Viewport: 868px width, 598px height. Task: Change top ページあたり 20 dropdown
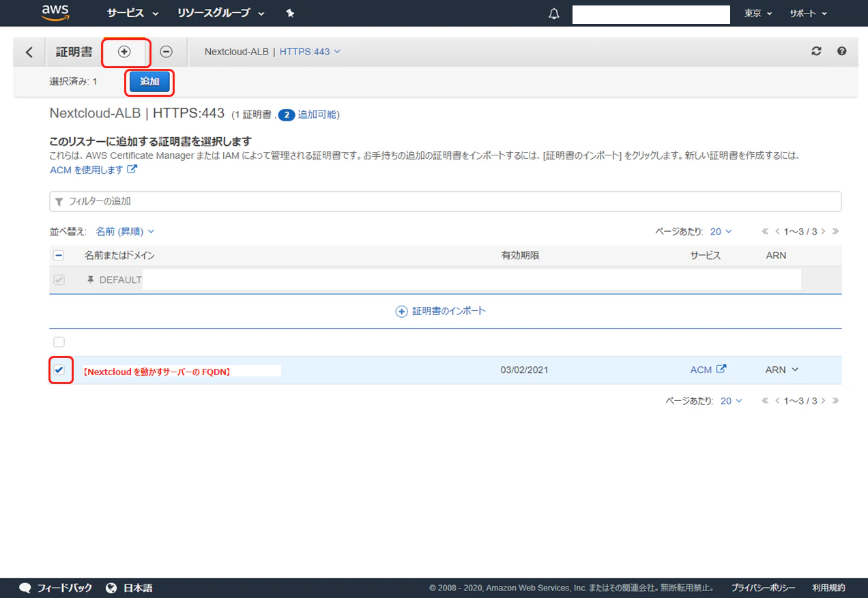point(720,232)
